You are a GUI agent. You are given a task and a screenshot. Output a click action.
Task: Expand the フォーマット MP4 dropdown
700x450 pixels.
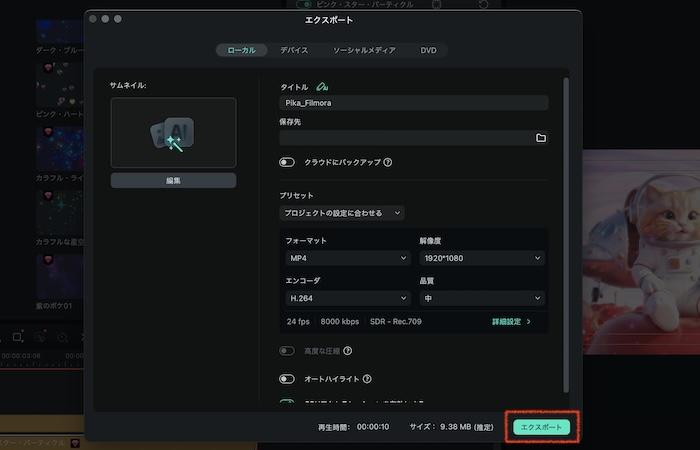pyautogui.click(x=347, y=258)
